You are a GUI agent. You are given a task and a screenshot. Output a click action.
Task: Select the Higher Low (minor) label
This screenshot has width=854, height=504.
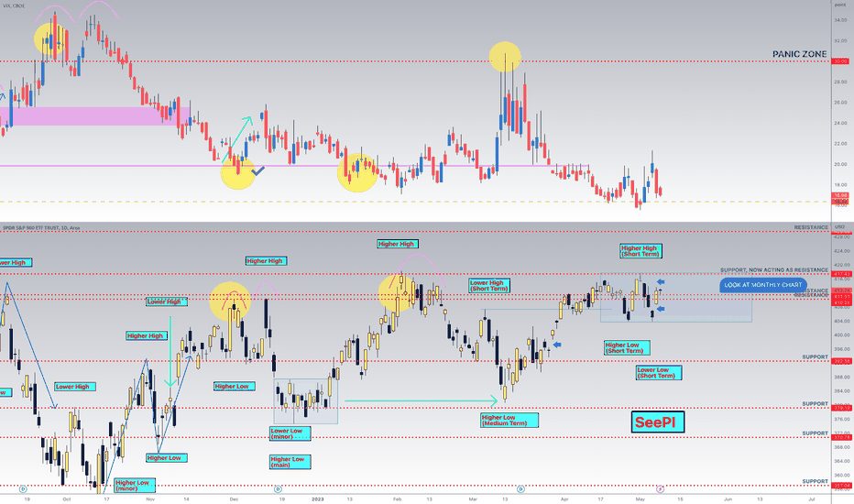pyautogui.click(x=135, y=486)
